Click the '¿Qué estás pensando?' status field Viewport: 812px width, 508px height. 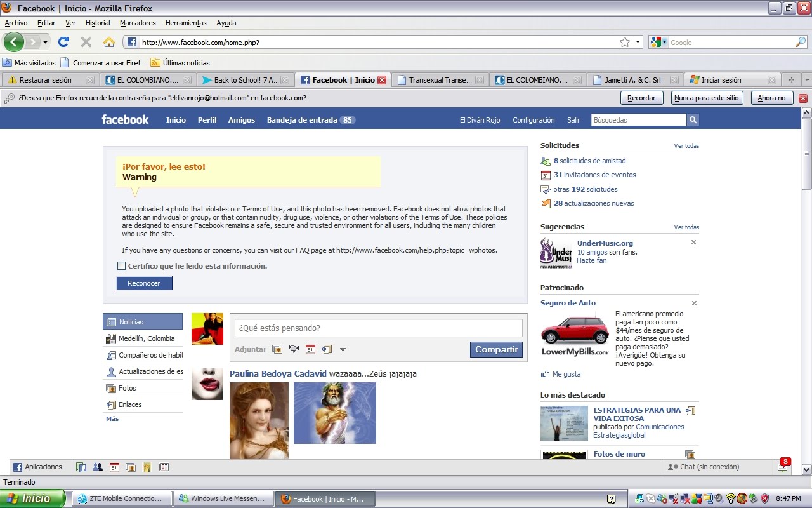(379, 328)
